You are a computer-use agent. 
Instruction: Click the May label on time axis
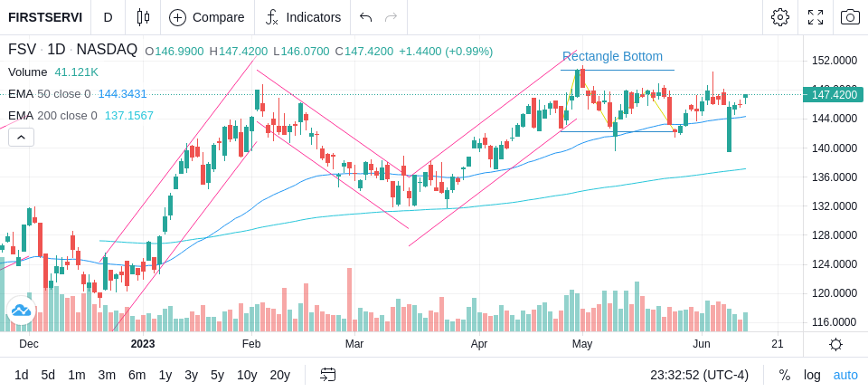[582, 344]
